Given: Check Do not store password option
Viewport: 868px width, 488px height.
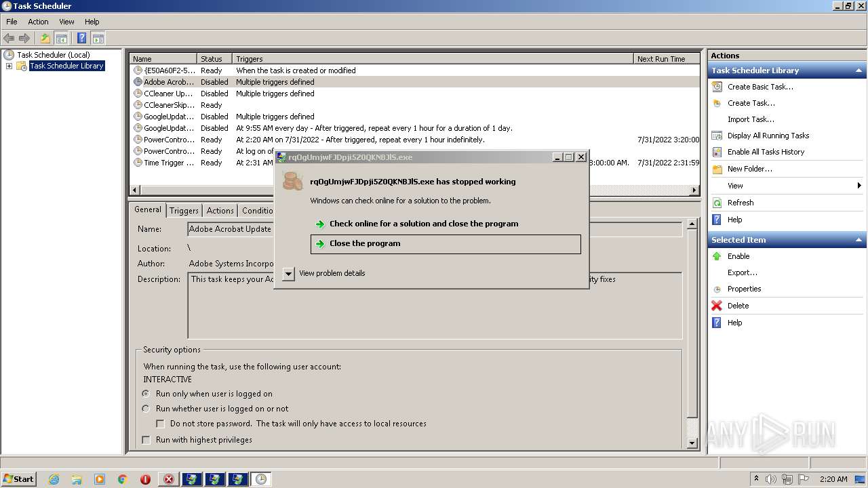Looking at the screenshot, I should (161, 424).
